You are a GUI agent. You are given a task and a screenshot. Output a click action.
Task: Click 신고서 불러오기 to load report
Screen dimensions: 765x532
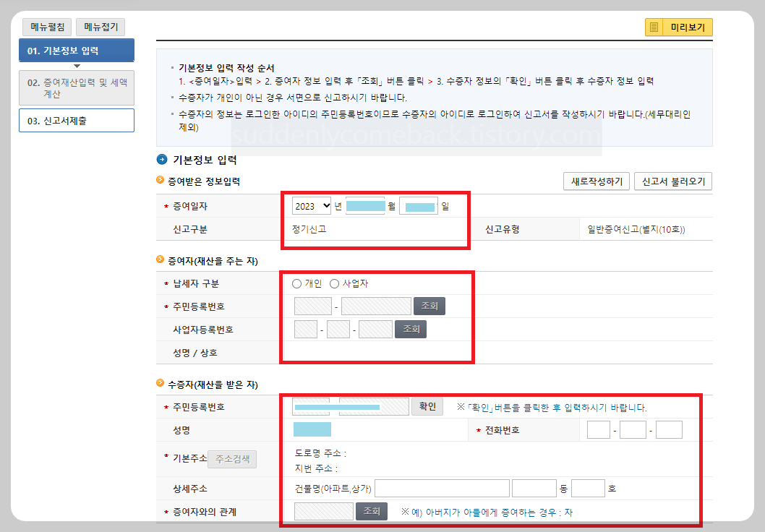pyautogui.click(x=673, y=181)
